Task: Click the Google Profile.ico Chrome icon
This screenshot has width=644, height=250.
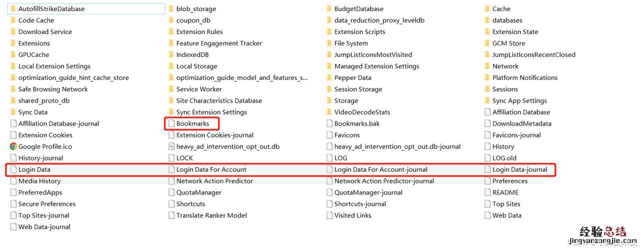Action: [13, 146]
